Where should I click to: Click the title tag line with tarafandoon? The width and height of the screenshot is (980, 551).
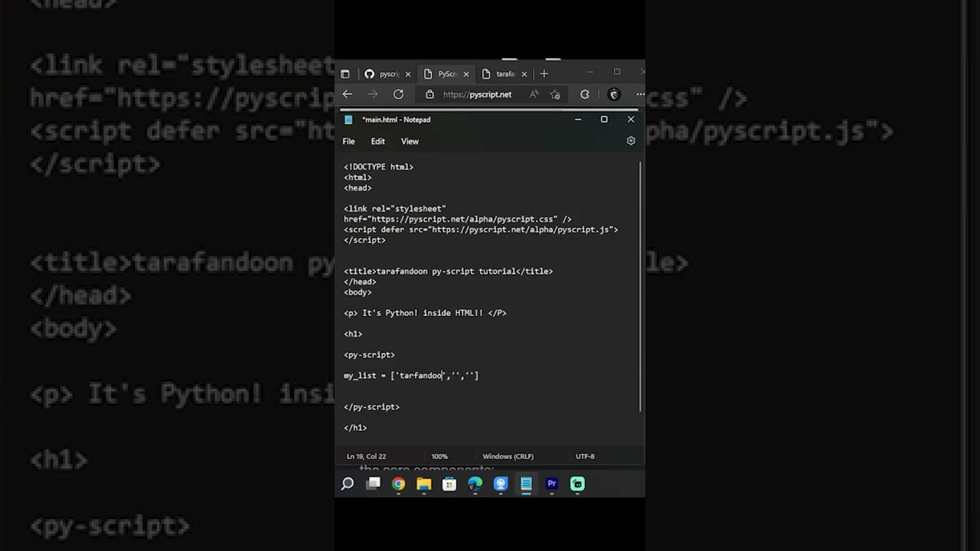(448, 271)
